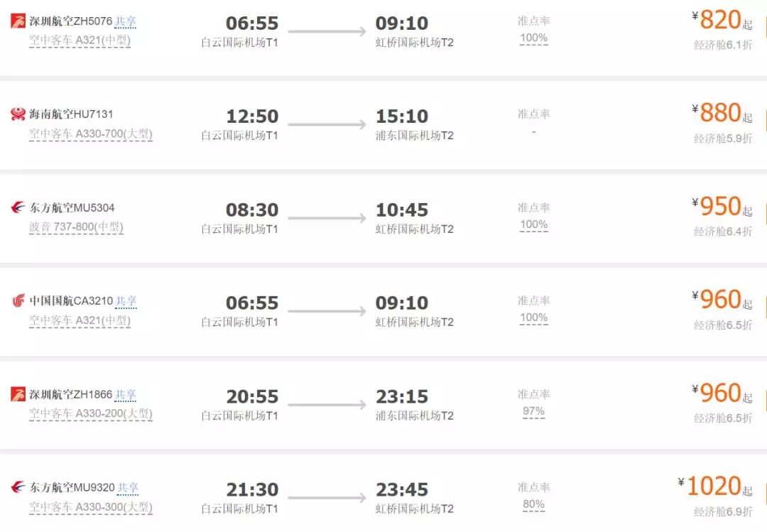Select the ¥820 fare for ZH5076
The height and width of the screenshot is (532, 767).
722,20
